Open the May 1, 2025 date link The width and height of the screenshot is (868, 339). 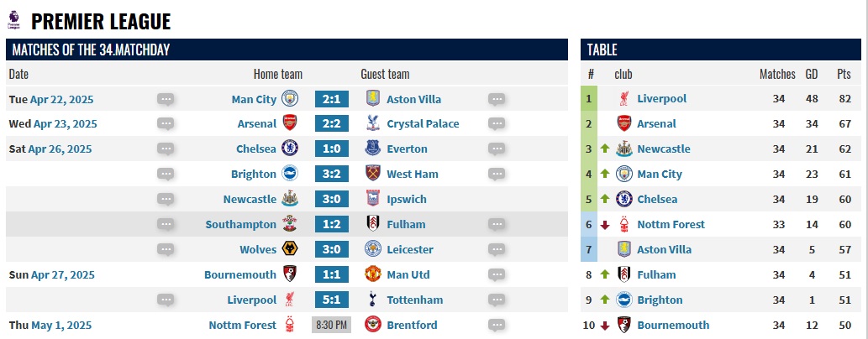(x=61, y=326)
